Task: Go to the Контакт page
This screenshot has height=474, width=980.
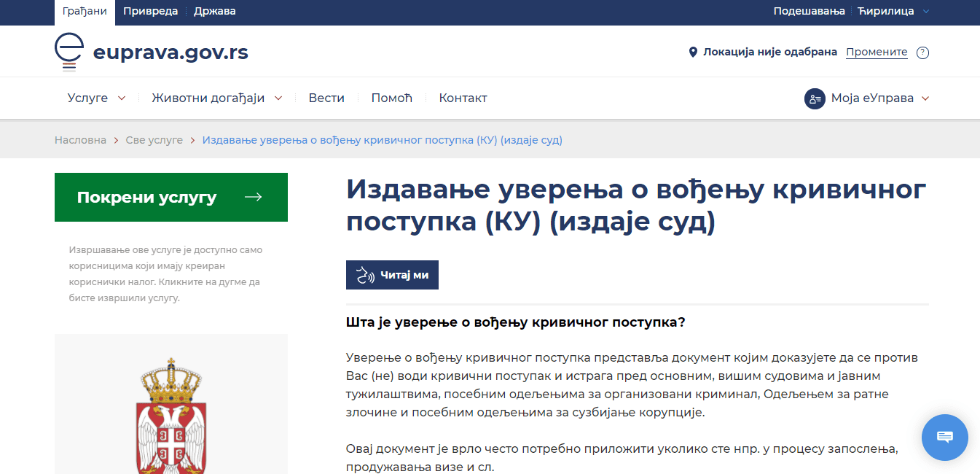Action: click(463, 98)
